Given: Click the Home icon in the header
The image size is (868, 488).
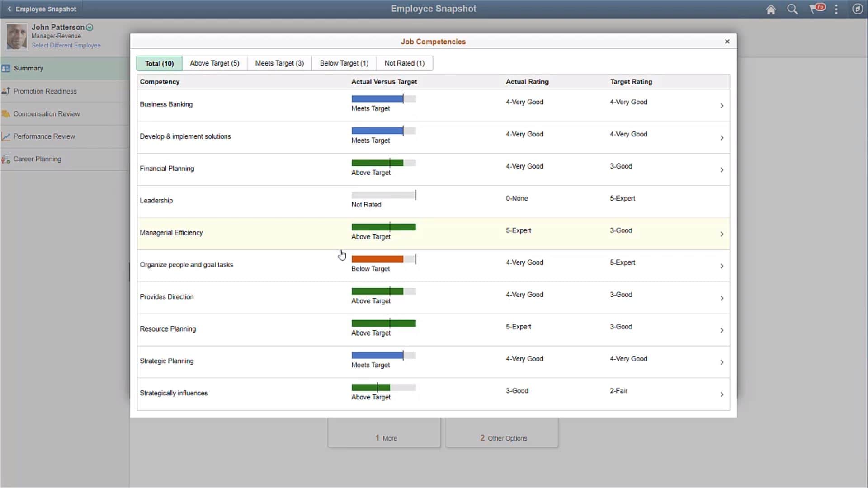Looking at the screenshot, I should (771, 9).
